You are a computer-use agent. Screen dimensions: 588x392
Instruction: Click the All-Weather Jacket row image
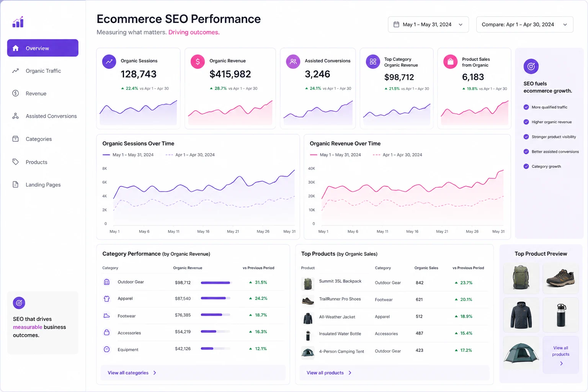pyautogui.click(x=308, y=318)
